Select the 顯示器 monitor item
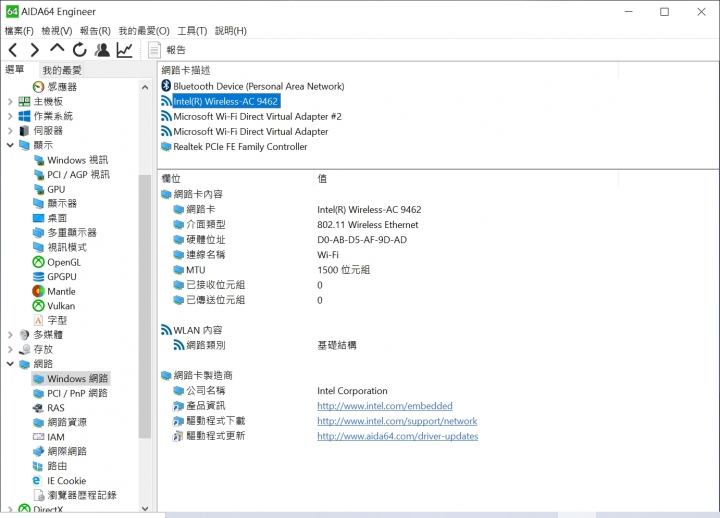Screen dimensions: 720x518 (x=55, y=203)
